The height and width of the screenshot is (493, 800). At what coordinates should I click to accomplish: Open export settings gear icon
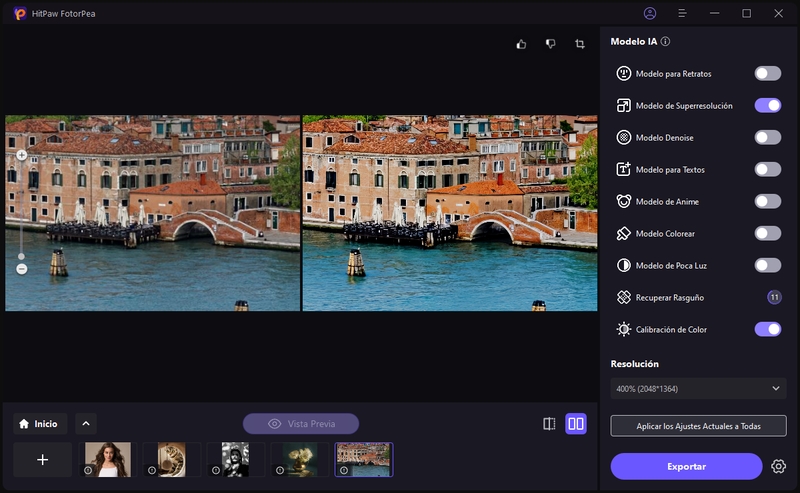pyautogui.click(x=779, y=466)
